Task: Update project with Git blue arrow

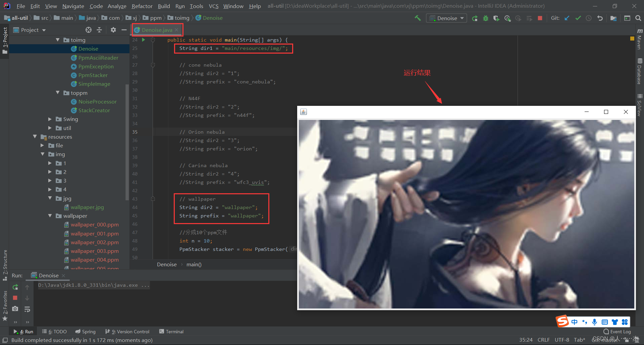Action: [567, 18]
